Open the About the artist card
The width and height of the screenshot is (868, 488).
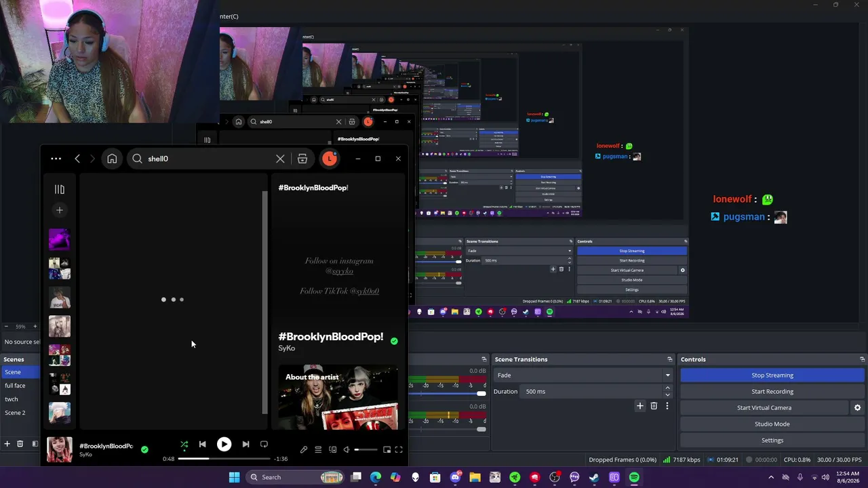tap(338, 398)
